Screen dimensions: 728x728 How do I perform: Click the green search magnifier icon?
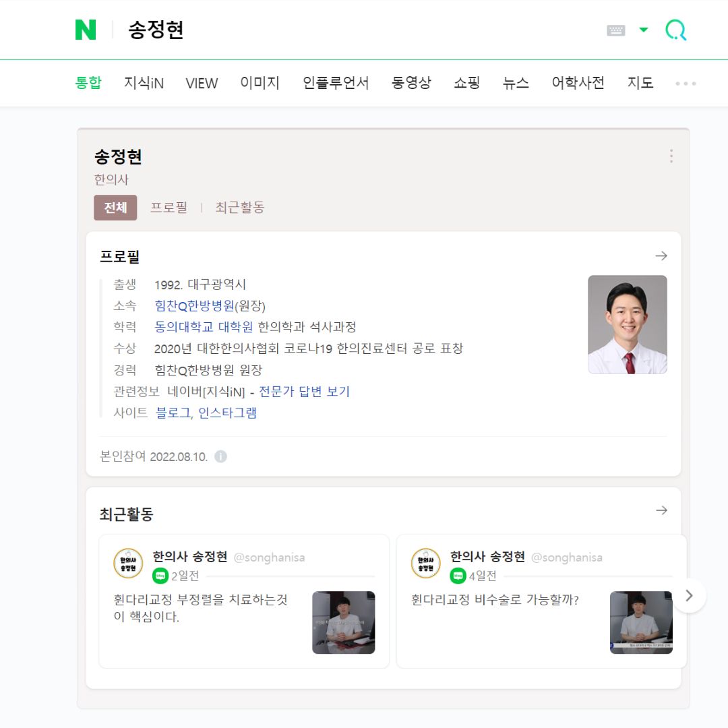pyautogui.click(x=676, y=30)
